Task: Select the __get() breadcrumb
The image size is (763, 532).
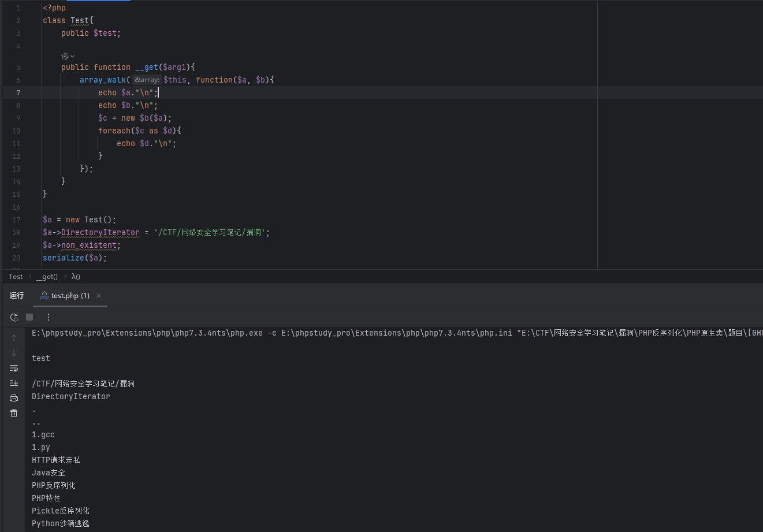Action: (47, 277)
